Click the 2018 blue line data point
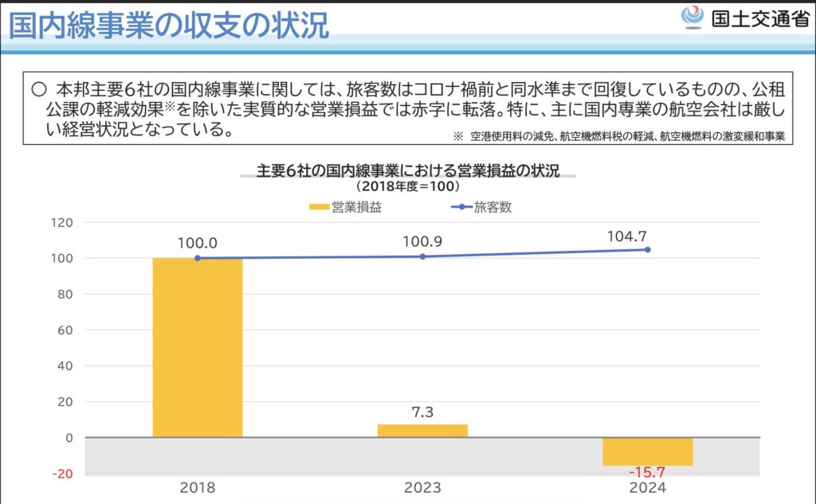The height and width of the screenshot is (504, 816). click(x=198, y=258)
